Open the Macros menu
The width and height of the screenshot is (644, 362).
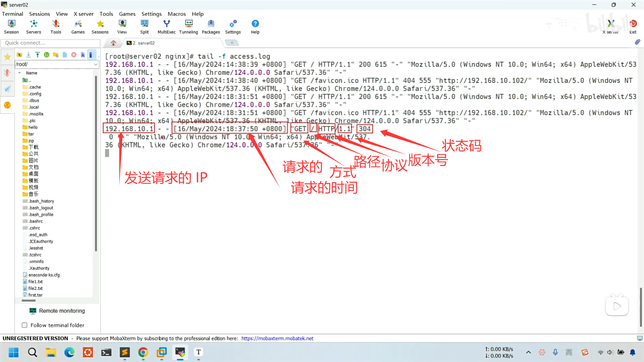click(x=176, y=14)
